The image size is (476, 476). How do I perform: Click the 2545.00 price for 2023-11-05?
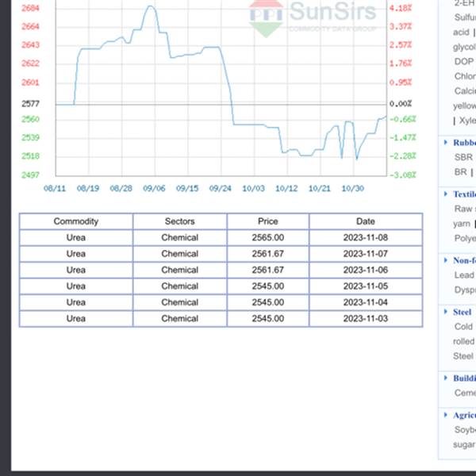point(268,286)
